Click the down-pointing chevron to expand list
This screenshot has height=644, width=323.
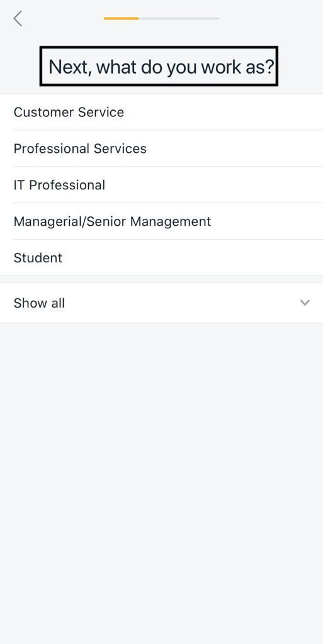coord(305,303)
